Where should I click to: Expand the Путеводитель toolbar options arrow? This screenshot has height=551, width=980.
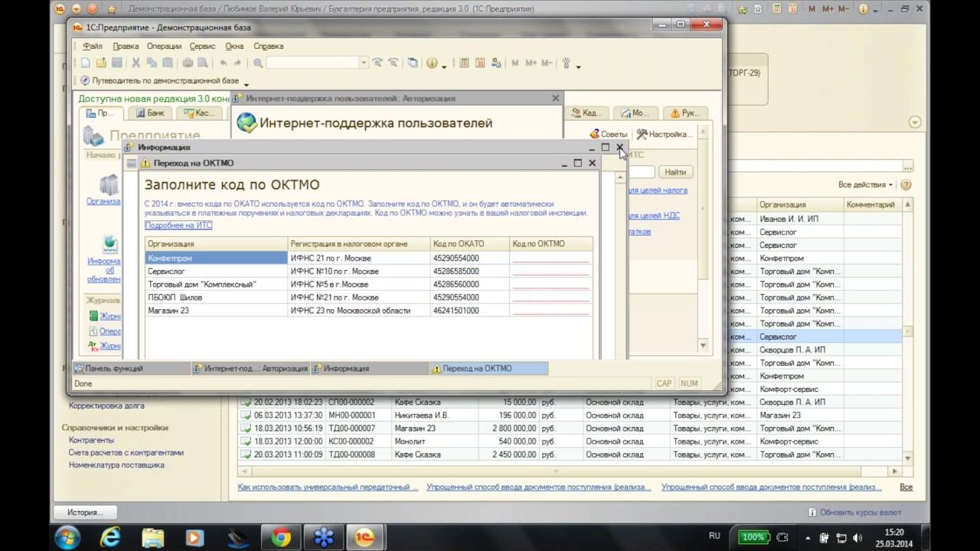tap(246, 83)
